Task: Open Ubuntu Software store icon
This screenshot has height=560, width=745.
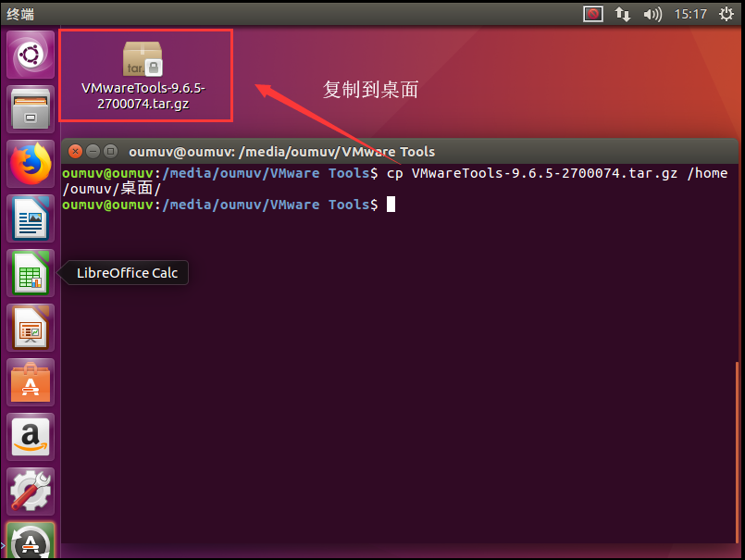Action: point(31,382)
